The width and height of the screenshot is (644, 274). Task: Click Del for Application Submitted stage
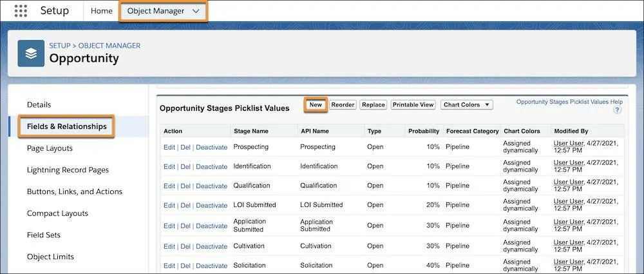[x=185, y=226]
